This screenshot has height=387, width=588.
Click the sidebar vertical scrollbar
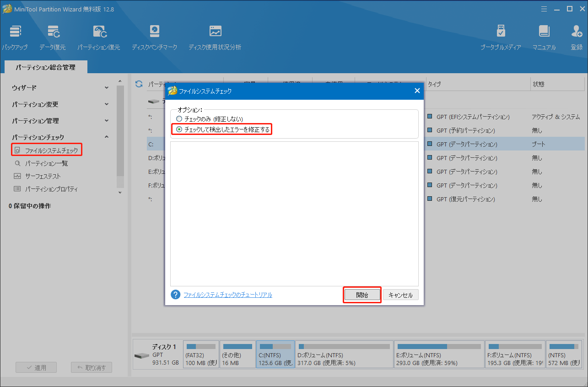(120, 130)
